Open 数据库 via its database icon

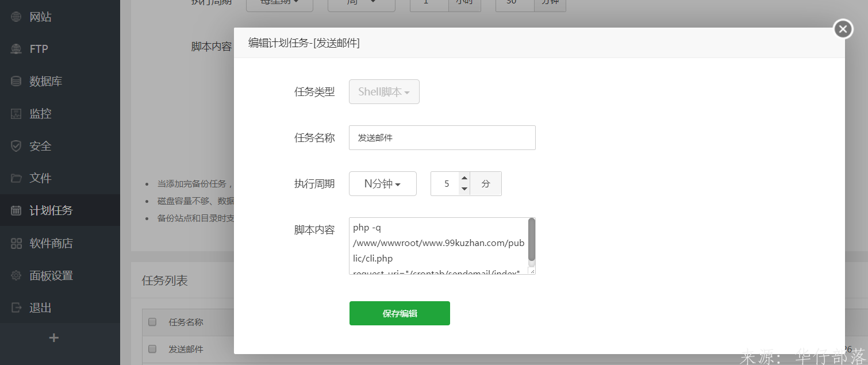(16, 81)
